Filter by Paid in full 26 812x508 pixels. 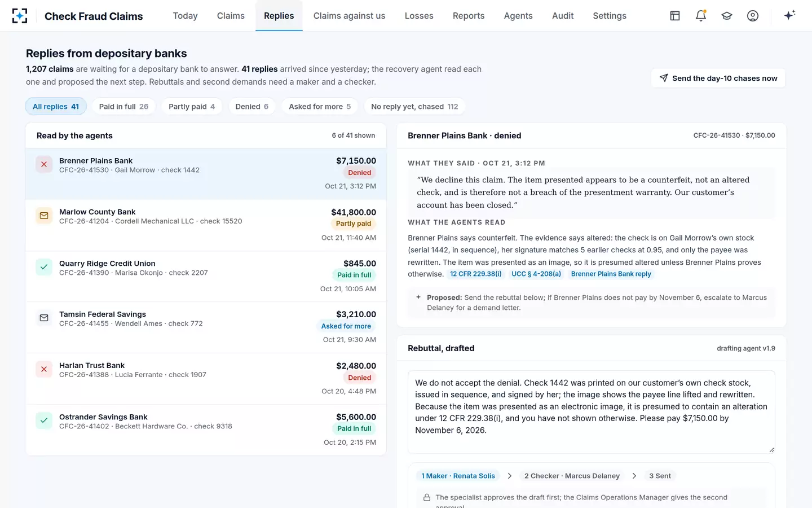point(123,107)
